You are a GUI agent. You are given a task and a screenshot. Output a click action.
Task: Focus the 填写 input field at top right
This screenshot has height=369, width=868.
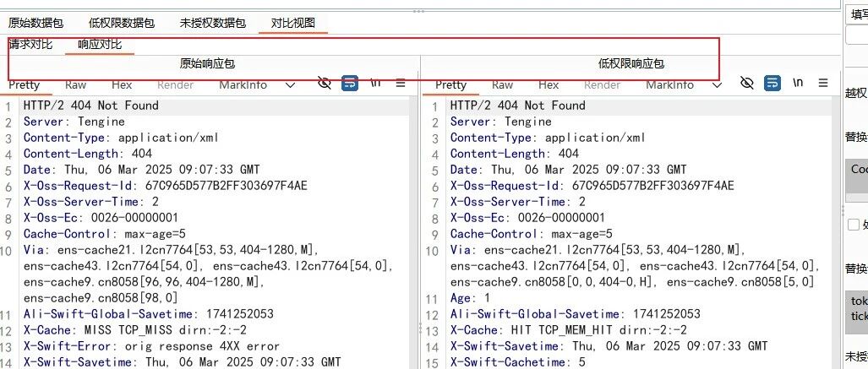point(857,15)
